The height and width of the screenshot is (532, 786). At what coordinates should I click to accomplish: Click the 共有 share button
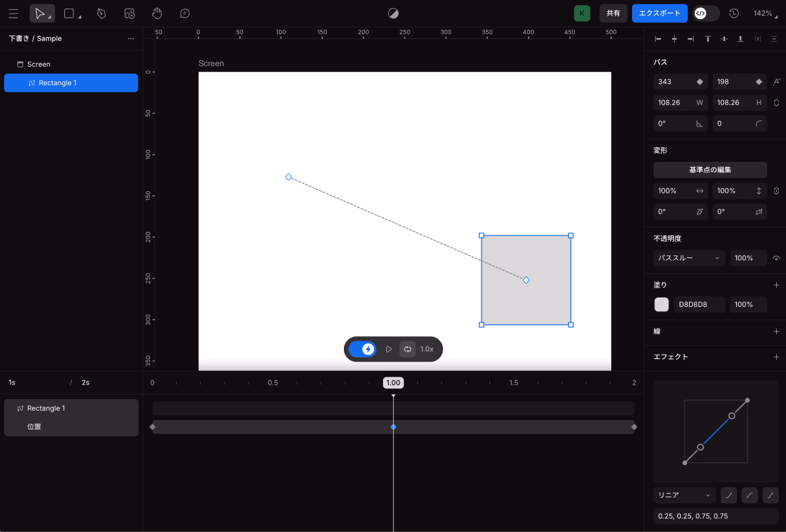pyautogui.click(x=613, y=13)
